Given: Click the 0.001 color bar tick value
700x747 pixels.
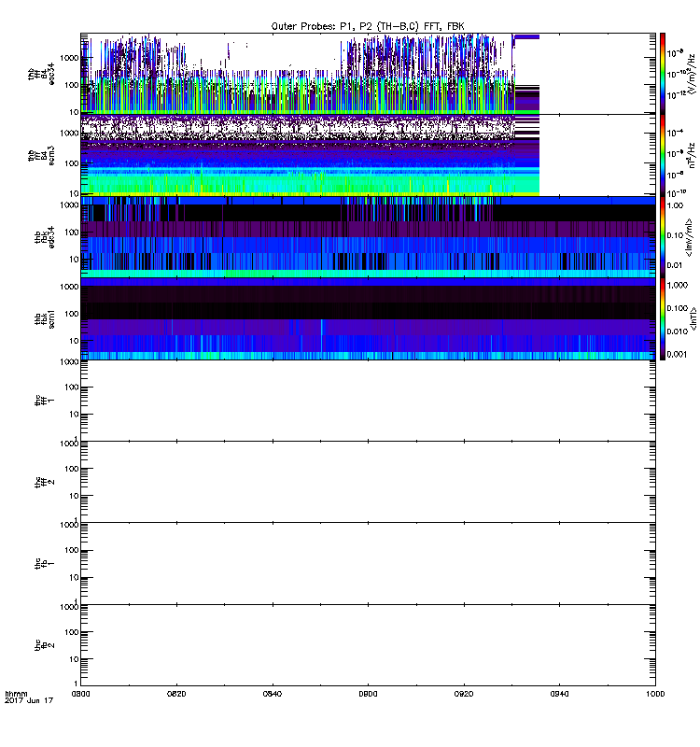Looking at the screenshot, I should (x=678, y=354).
